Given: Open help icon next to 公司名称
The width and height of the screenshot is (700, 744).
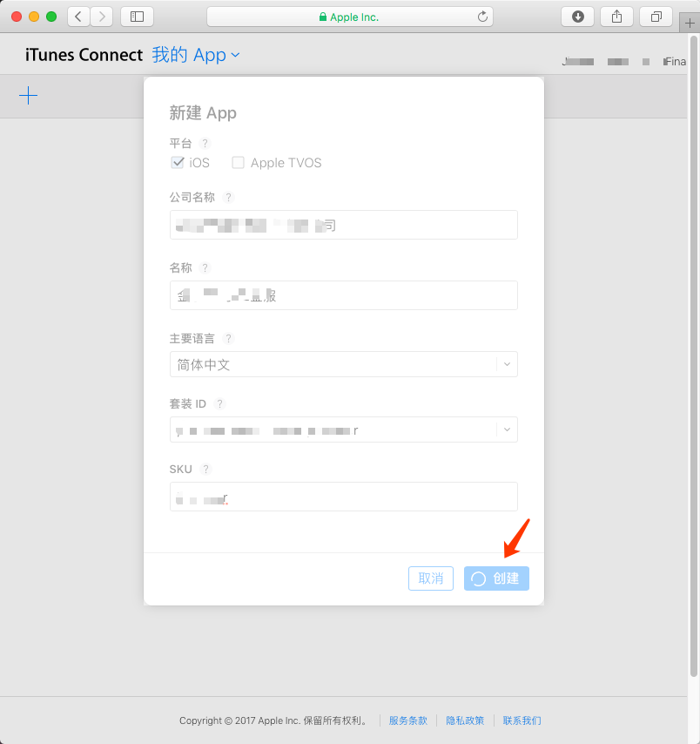Looking at the screenshot, I should [x=229, y=197].
